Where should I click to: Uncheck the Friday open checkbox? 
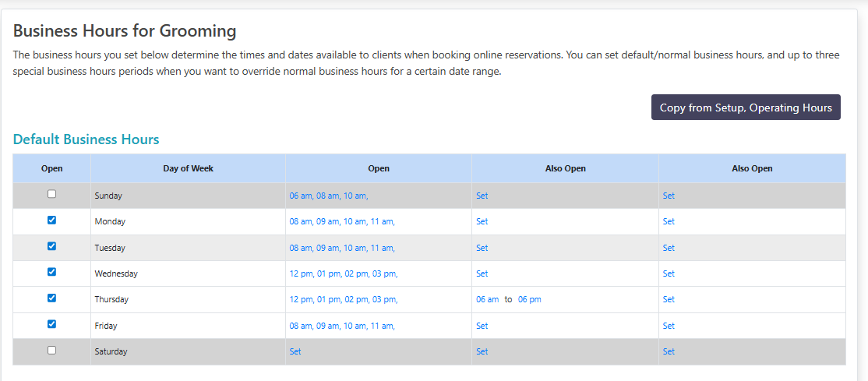point(51,324)
